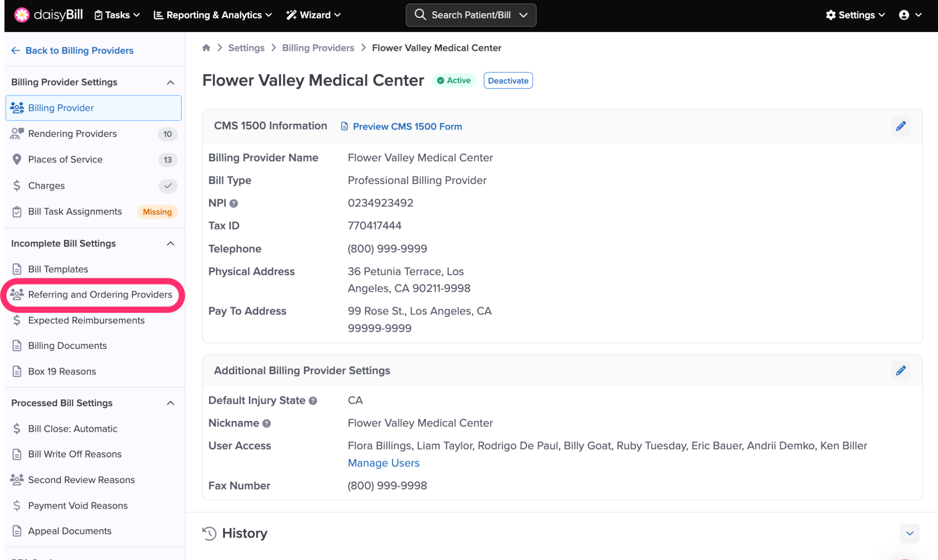Image resolution: width=938 pixels, height=560 pixels.
Task: Edit CMS 1500 Information with pencil icon
Action: [x=900, y=126]
